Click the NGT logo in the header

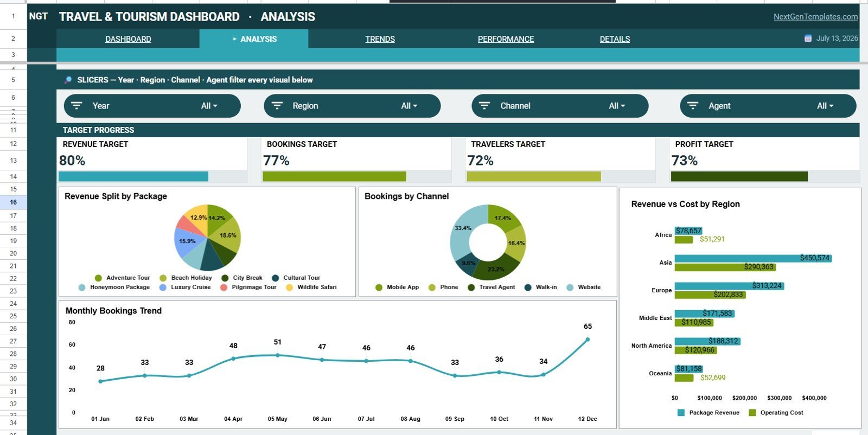39,16
